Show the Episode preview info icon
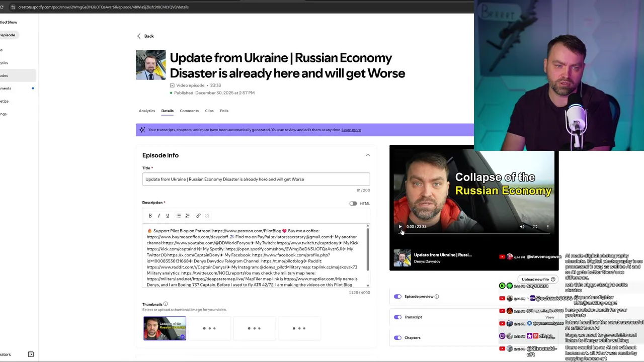This screenshot has height=362, width=644. (437, 297)
